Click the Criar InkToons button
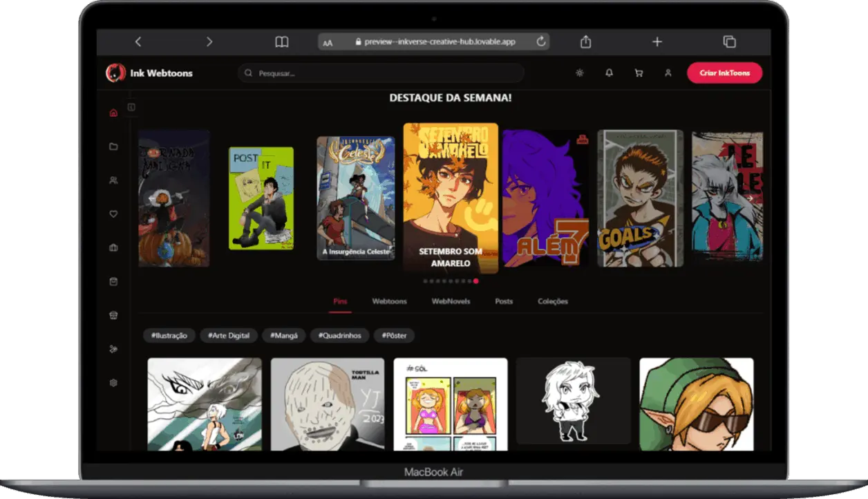Screen dimensions: 868x499 [724, 73]
